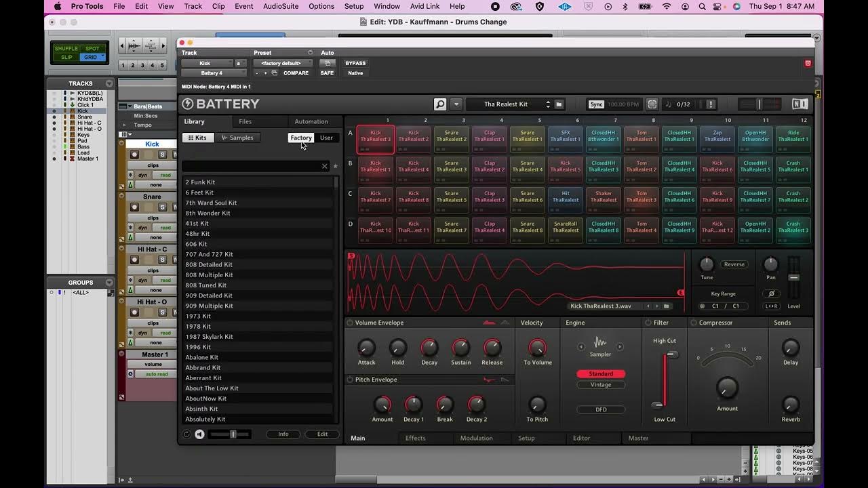Open the GROUPS list dropdown menu
This screenshot has width=868, height=488.
[x=108, y=282]
